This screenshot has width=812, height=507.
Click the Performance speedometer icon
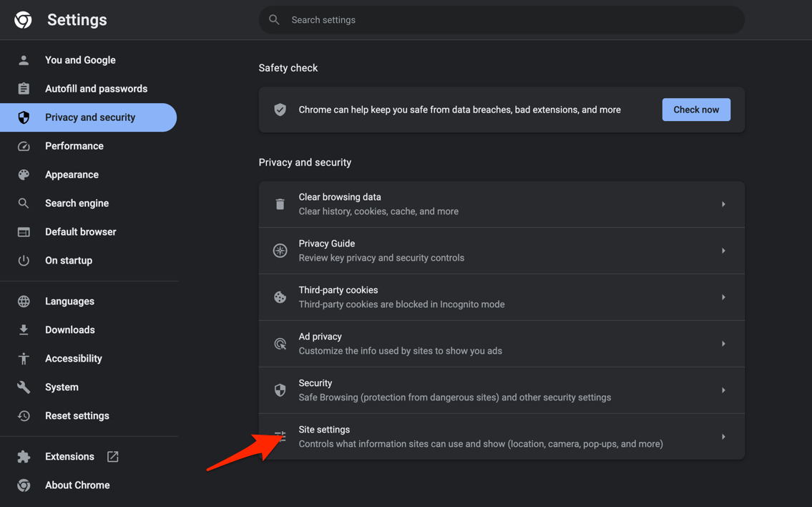click(x=24, y=145)
